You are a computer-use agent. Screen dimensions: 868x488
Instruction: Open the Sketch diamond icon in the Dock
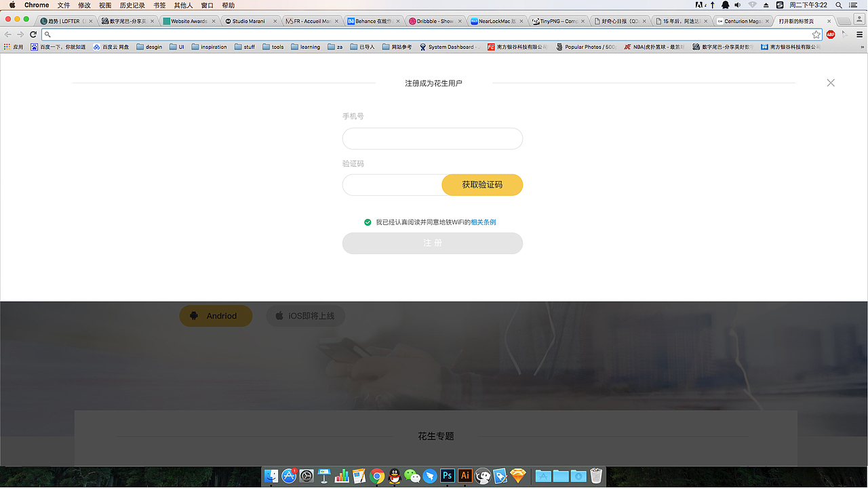[517, 476]
